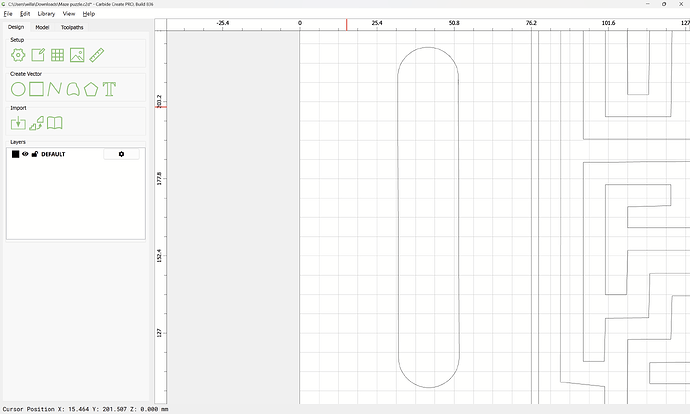Open DEFAULT layer settings gear button

(121, 154)
